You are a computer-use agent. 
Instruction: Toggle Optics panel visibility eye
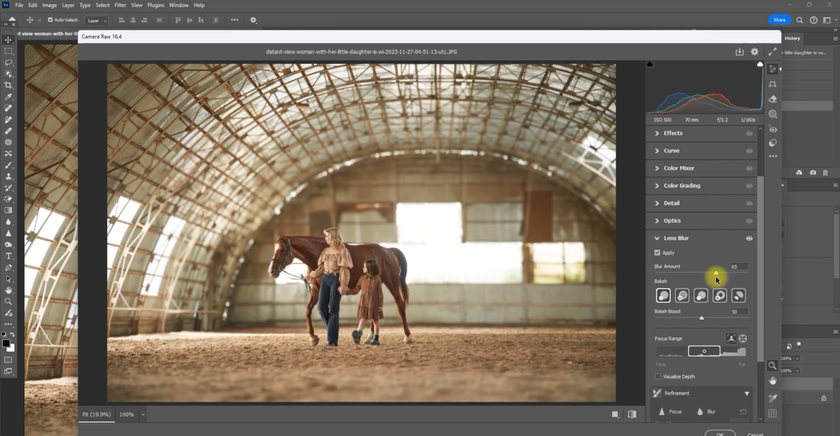(x=749, y=221)
